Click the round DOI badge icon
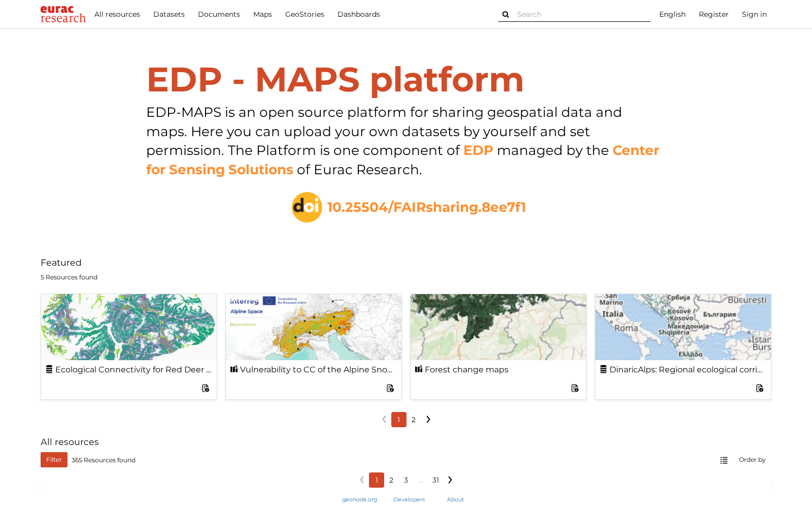 pyautogui.click(x=307, y=207)
